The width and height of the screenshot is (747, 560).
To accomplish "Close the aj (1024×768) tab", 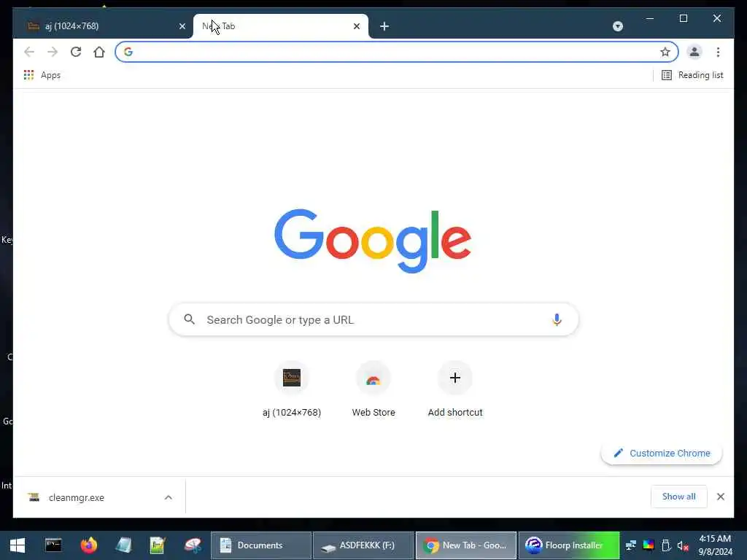I will [x=182, y=26].
